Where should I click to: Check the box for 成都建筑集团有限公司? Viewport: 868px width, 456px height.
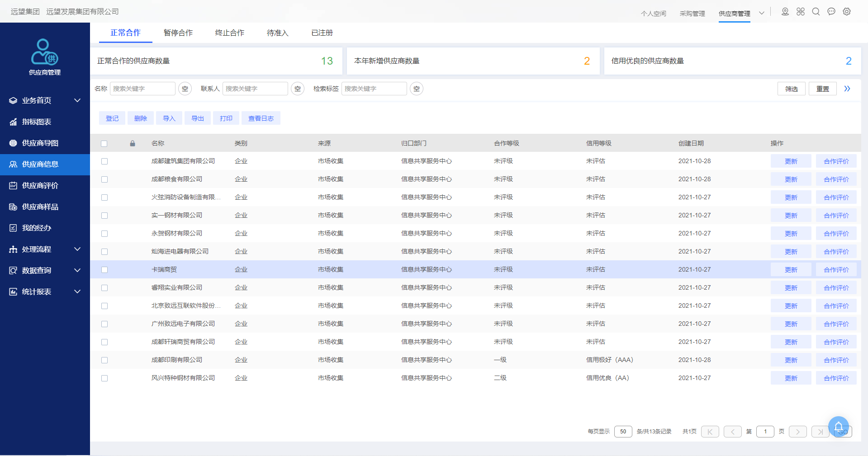pyautogui.click(x=104, y=161)
